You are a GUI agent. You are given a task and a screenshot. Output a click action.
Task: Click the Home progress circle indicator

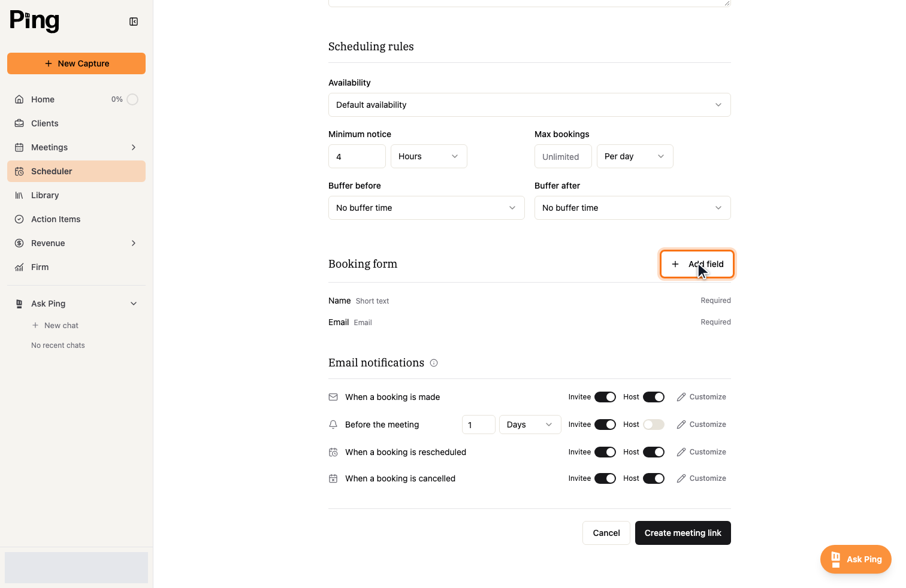(132, 99)
